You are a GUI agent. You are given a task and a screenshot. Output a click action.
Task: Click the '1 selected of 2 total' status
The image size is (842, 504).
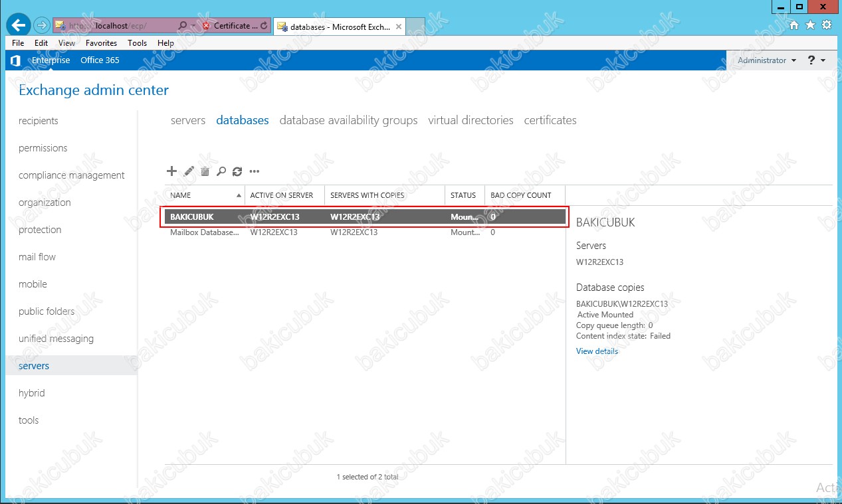[x=368, y=477]
